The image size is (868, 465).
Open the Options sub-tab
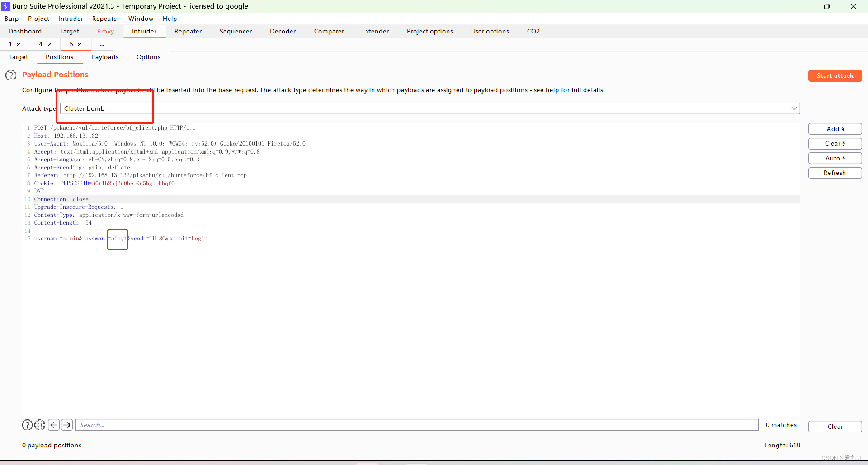click(x=148, y=57)
